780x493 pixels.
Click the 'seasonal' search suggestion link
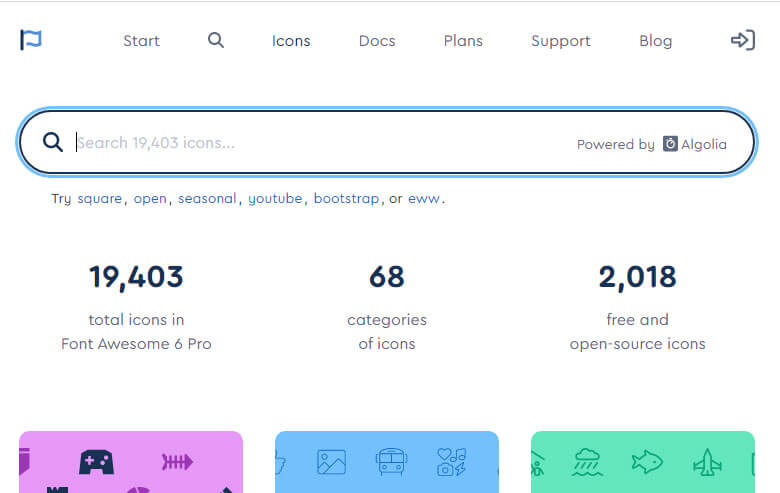pyautogui.click(x=208, y=198)
